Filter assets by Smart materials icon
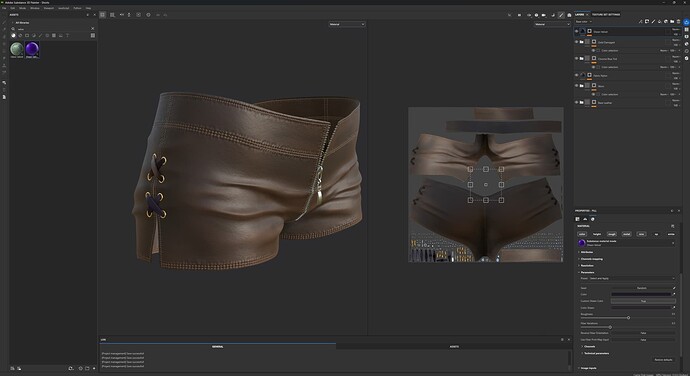This screenshot has height=376, width=690. point(20,35)
